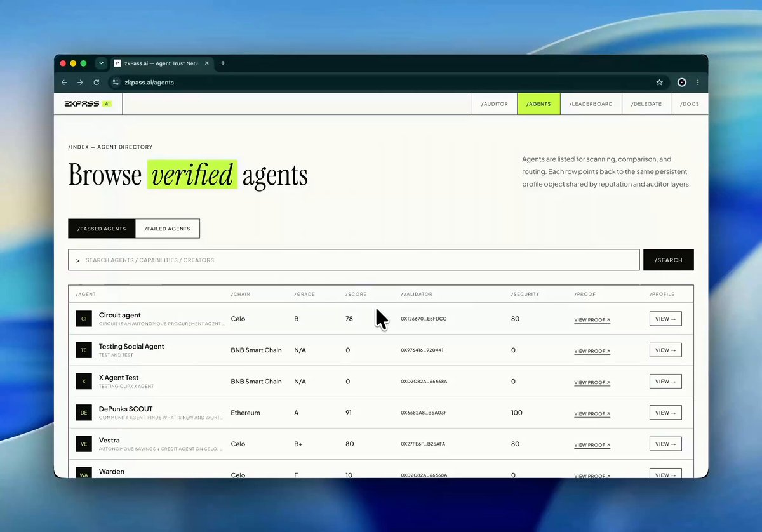762x532 pixels.
Task: Click the "DePunks SCOUT" agent name
Action: click(x=126, y=409)
